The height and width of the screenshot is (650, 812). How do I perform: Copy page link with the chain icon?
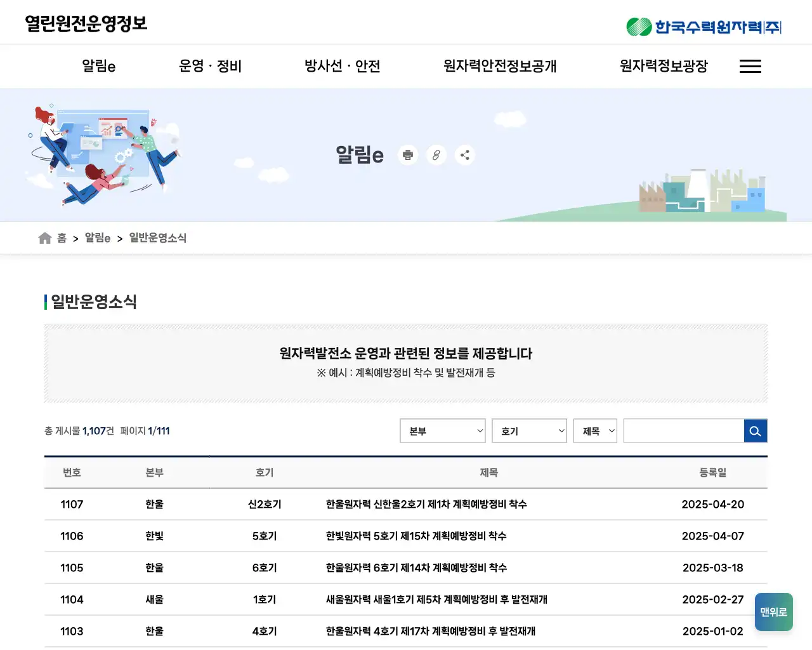(436, 155)
